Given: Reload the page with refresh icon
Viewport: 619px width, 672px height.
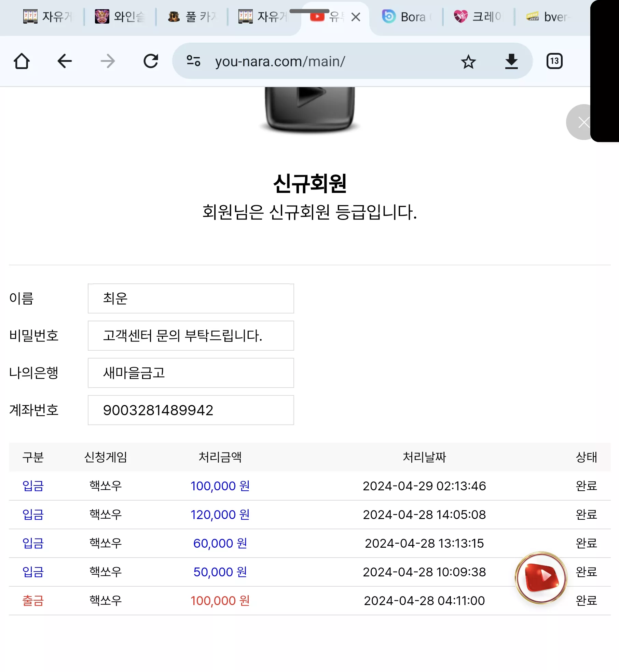Looking at the screenshot, I should pyautogui.click(x=151, y=61).
